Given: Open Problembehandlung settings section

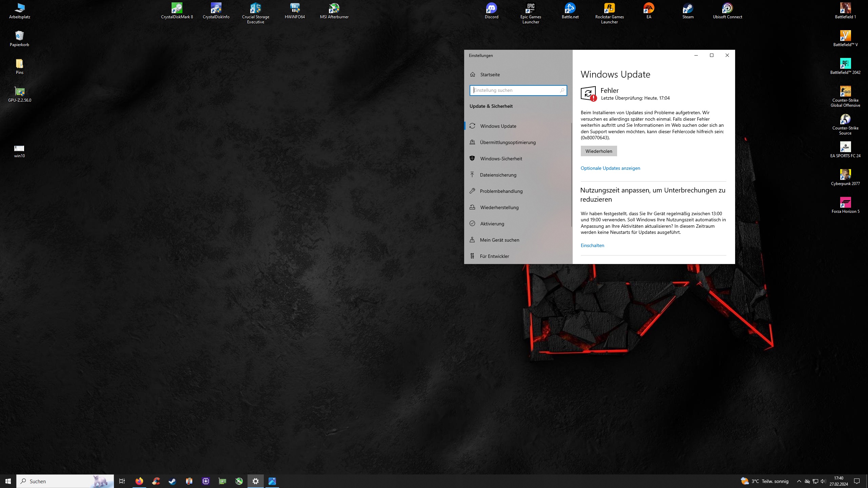Looking at the screenshot, I should 501,191.
